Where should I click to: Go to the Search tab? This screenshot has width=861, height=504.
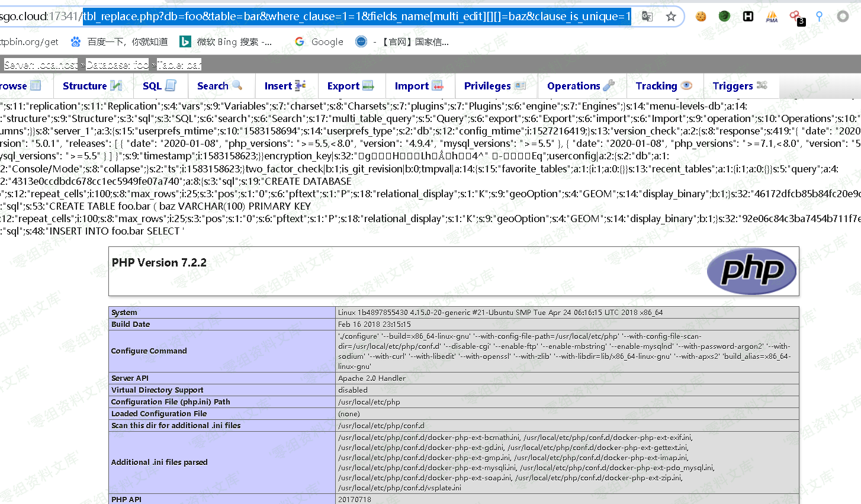219,86
